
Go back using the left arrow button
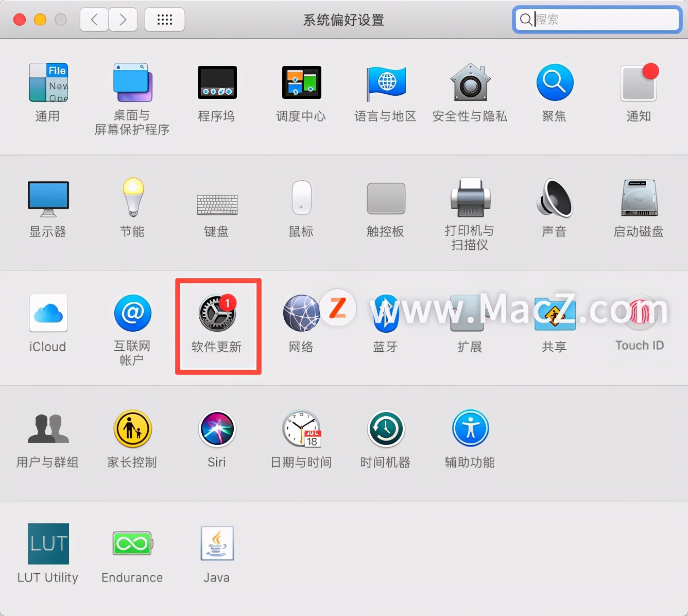pos(94,19)
